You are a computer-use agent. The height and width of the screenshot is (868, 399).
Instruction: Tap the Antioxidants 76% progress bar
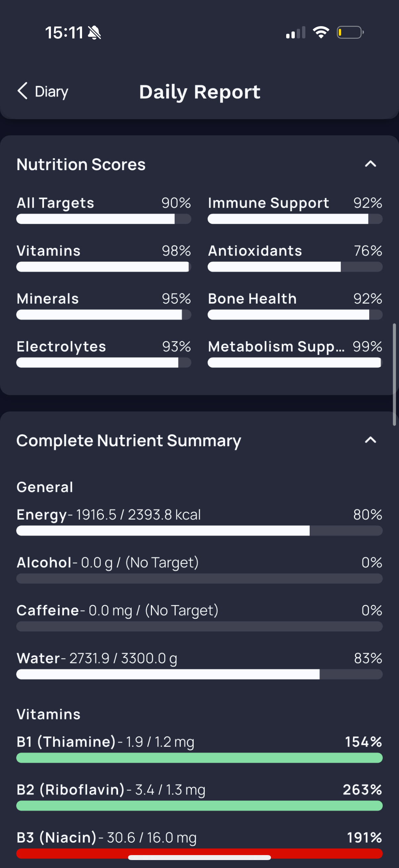[295, 267]
